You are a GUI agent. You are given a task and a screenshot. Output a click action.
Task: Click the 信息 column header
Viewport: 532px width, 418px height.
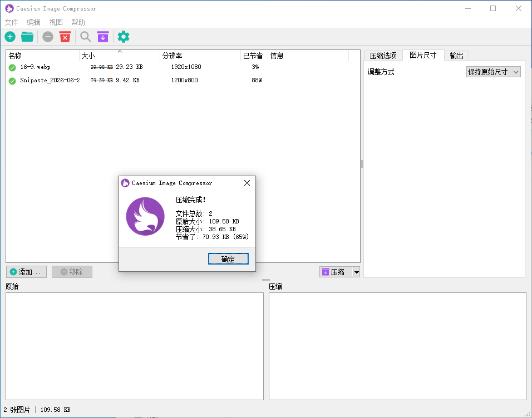click(x=308, y=56)
